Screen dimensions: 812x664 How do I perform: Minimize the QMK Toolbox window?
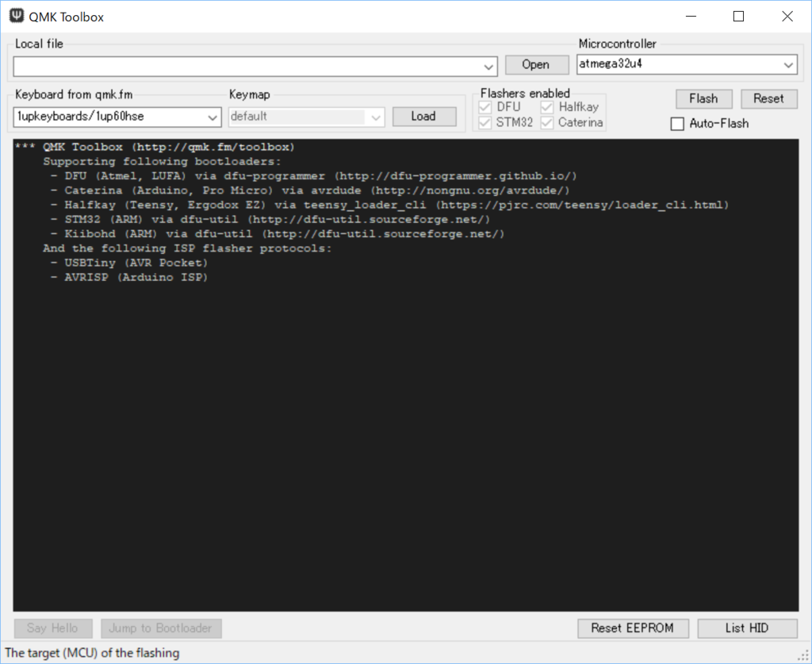tap(691, 16)
